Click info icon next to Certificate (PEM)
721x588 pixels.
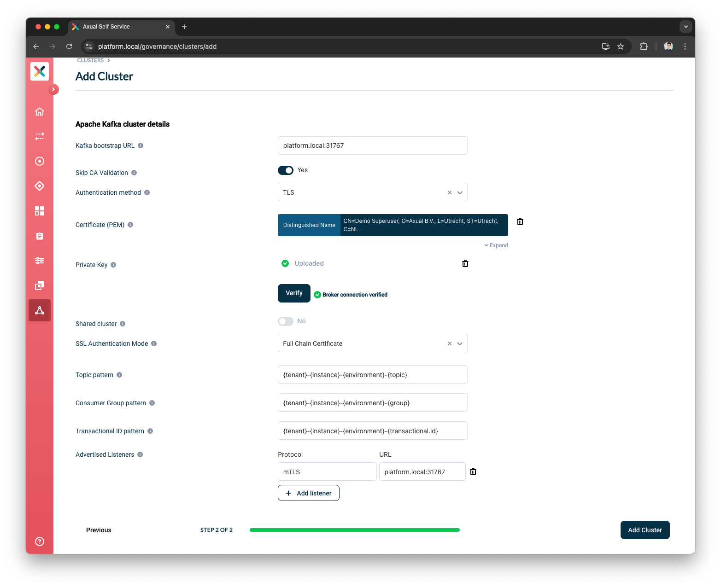coord(130,225)
